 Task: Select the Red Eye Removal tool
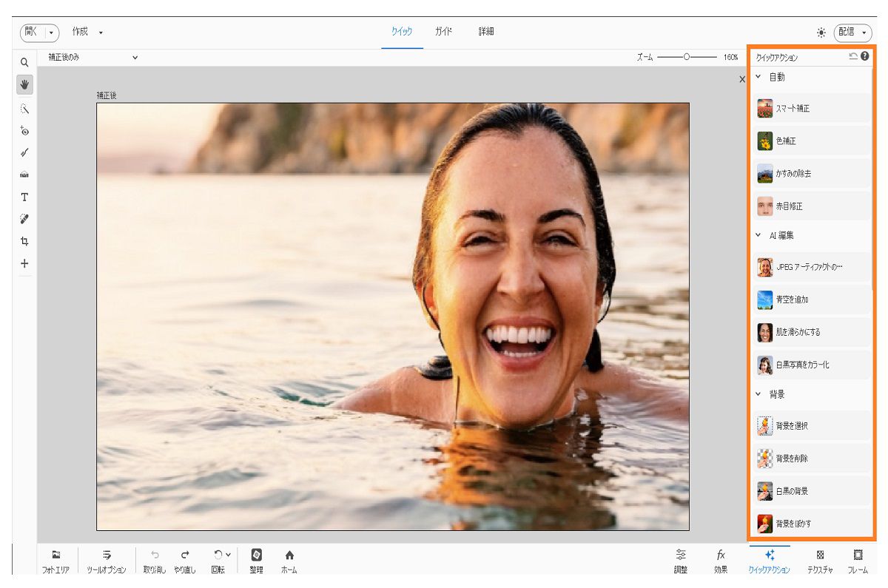point(24,131)
